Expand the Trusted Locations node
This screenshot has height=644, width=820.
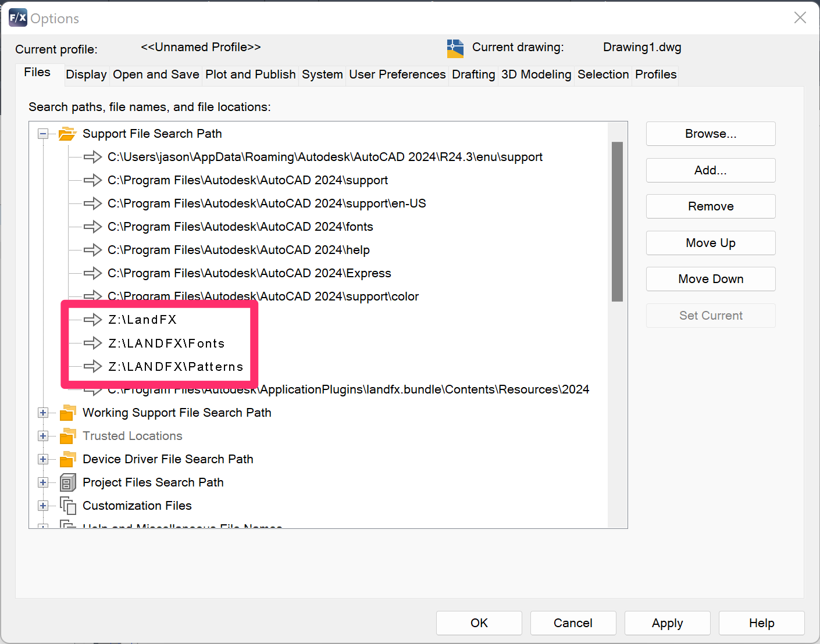43,436
